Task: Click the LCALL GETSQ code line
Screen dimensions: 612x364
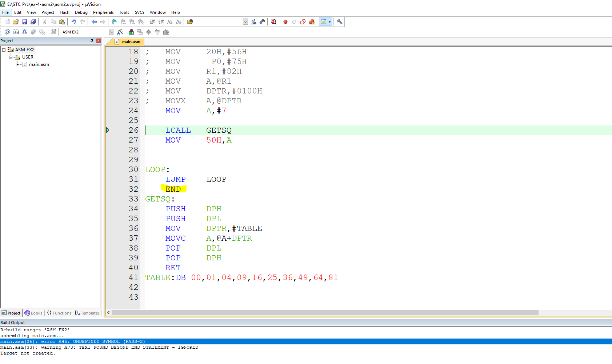Action: click(199, 130)
